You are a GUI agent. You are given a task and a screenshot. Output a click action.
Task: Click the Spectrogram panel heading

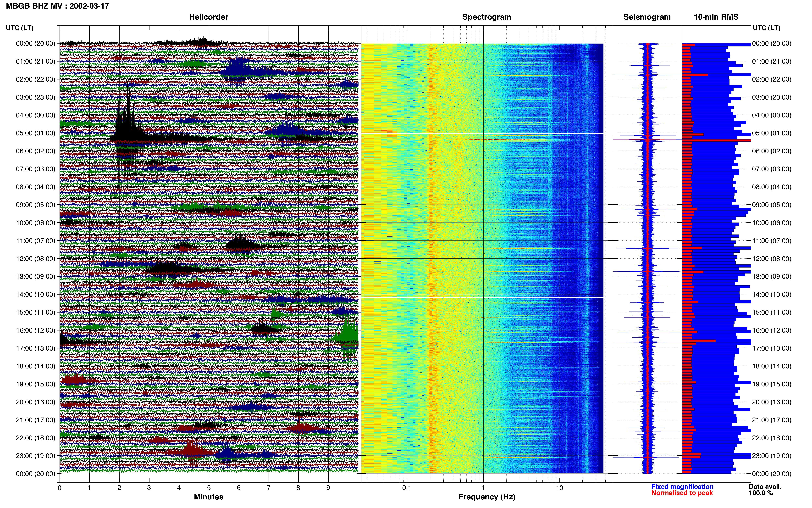click(x=487, y=17)
